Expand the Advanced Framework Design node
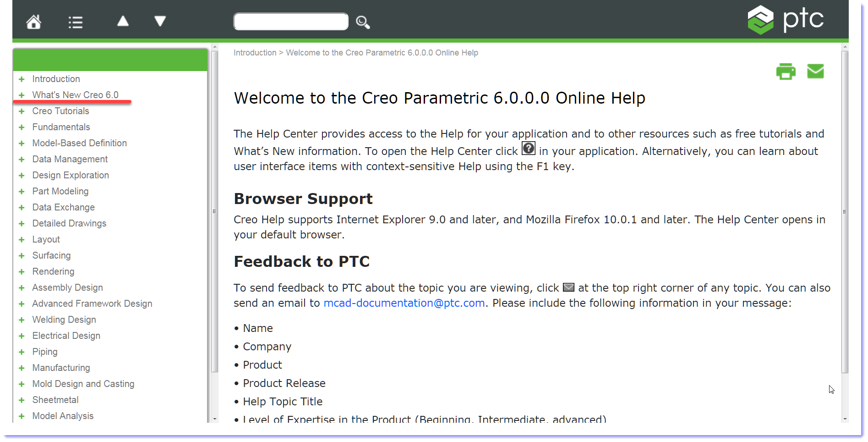868x442 pixels. (22, 304)
